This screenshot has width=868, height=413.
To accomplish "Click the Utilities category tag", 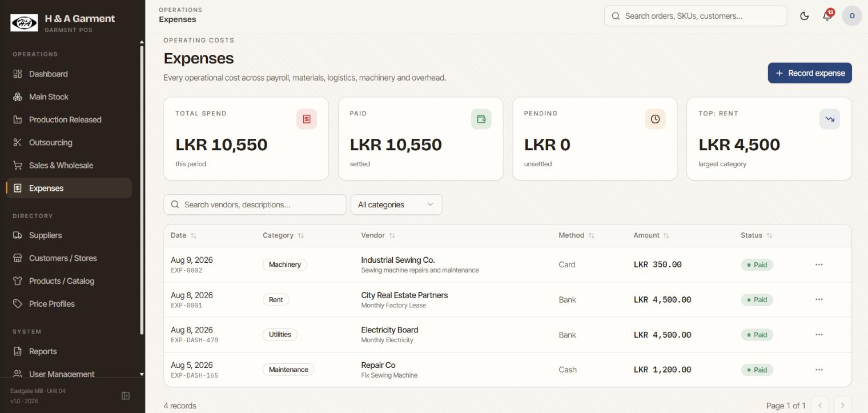I will click(x=280, y=335).
